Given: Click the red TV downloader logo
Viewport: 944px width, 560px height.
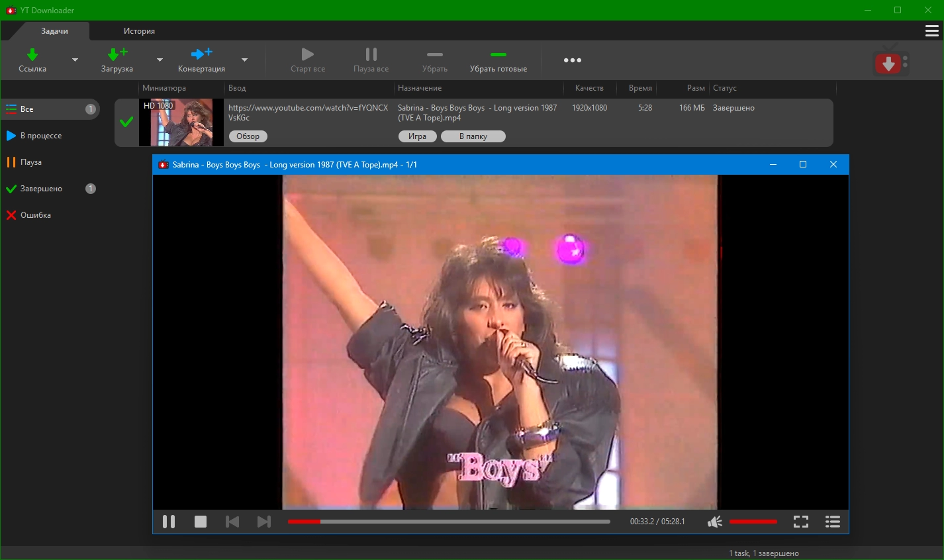Looking at the screenshot, I should (890, 62).
